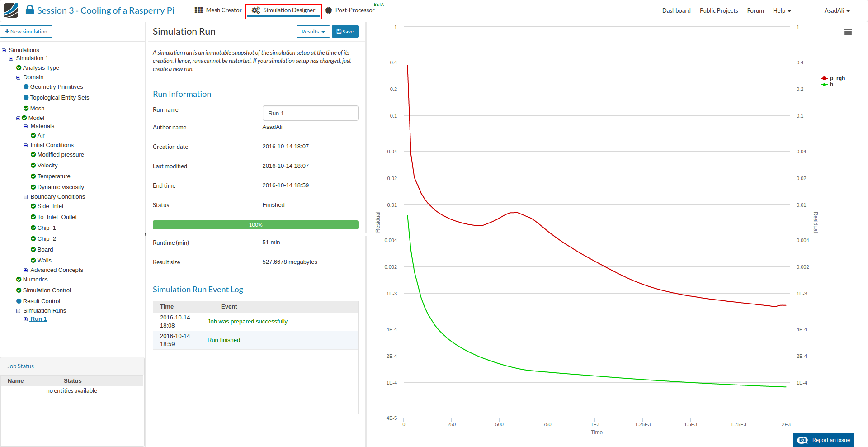Go to Public Projects
Screen dimensions: 868x447
coord(719,10)
